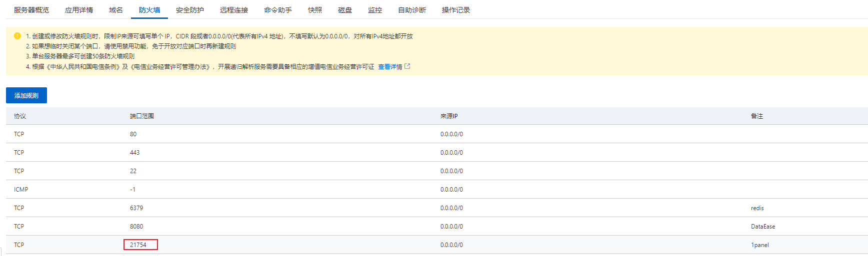Click the yellow warning icon in notice
Screen dimensions: 868x256
pos(17,36)
